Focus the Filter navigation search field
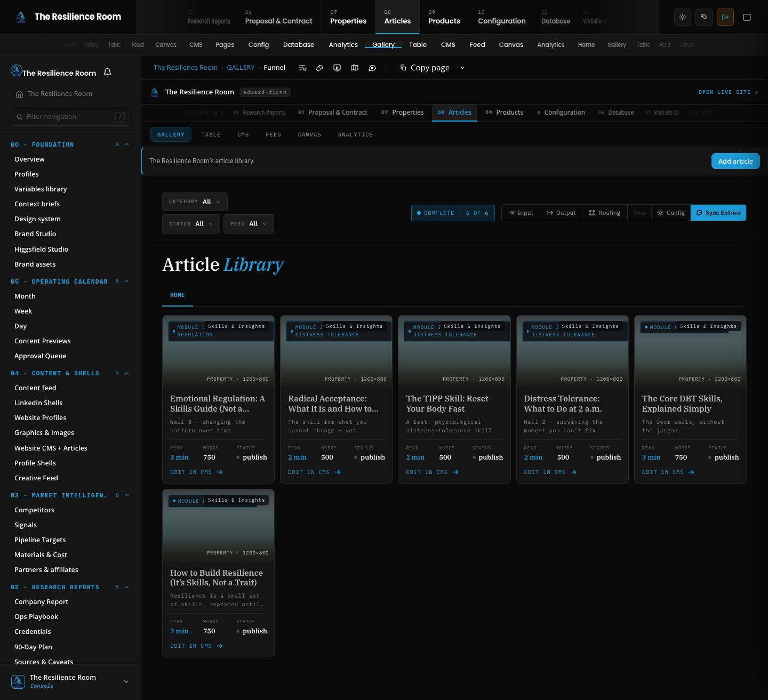Viewport: 768px width, 700px height. pyautogui.click(x=70, y=117)
